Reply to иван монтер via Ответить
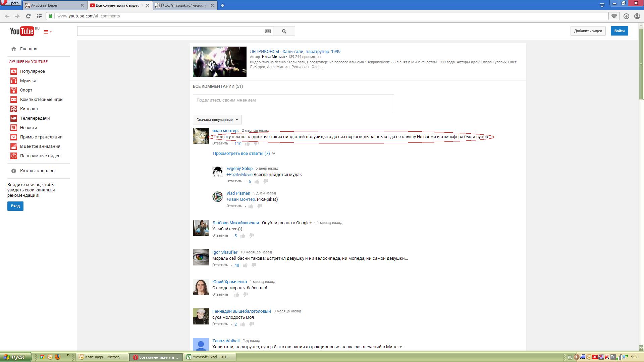Viewport: 644px width, 362px height. click(x=220, y=143)
